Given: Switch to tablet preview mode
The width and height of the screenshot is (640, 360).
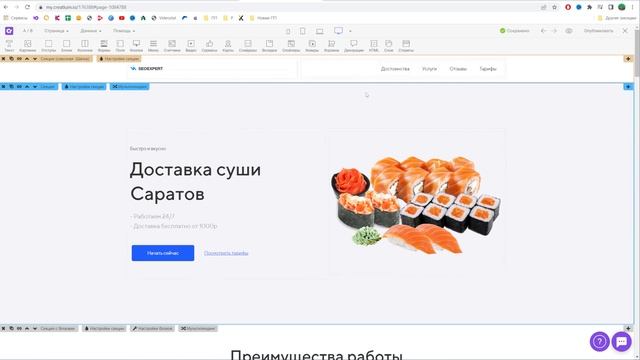Looking at the screenshot, I should [x=302, y=31].
